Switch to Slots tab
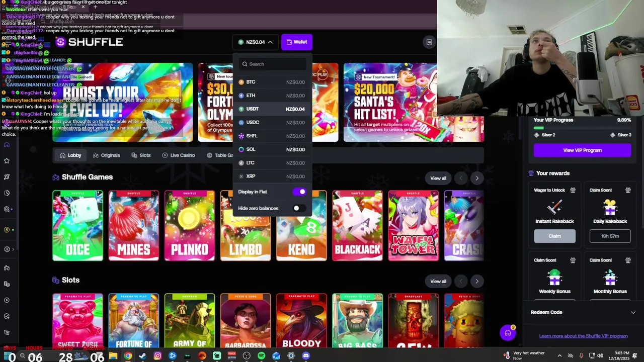644x362 pixels. pos(141,155)
